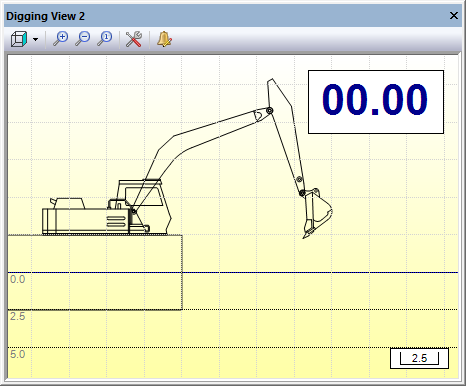Click the boom base pivot near cab
Viewport: 466px width, 386px height.
[x=133, y=211]
